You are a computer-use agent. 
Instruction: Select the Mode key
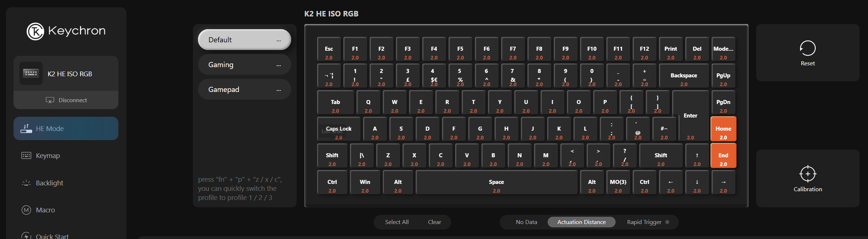pos(723,49)
